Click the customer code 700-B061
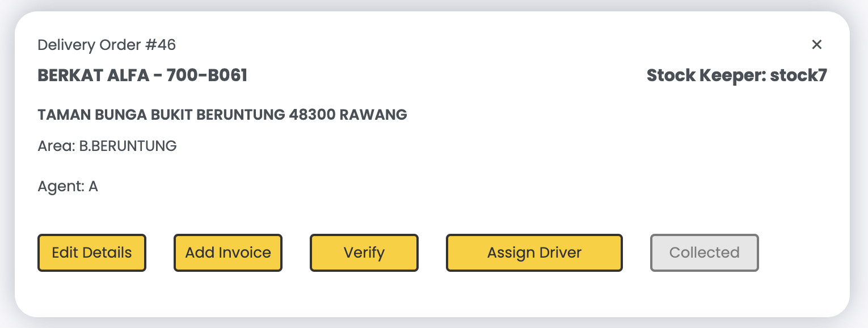Image resolution: width=868 pixels, height=328 pixels. (x=207, y=75)
